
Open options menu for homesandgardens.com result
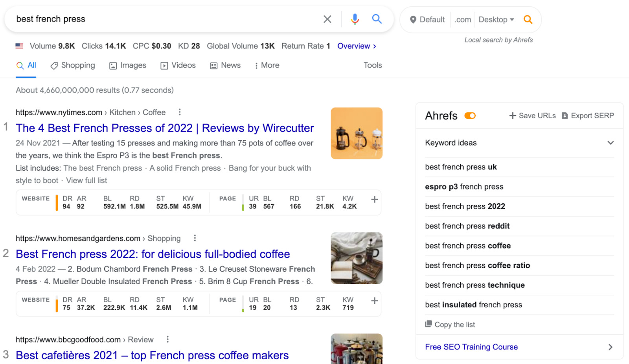coord(195,238)
